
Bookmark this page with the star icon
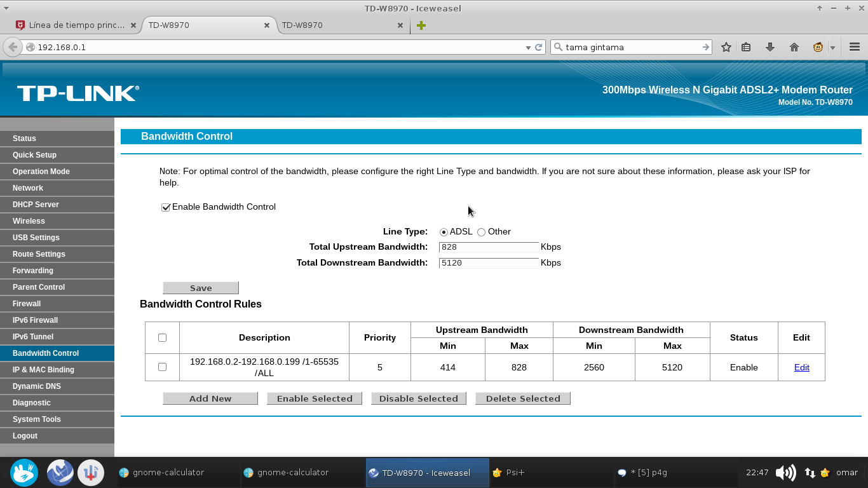(726, 47)
